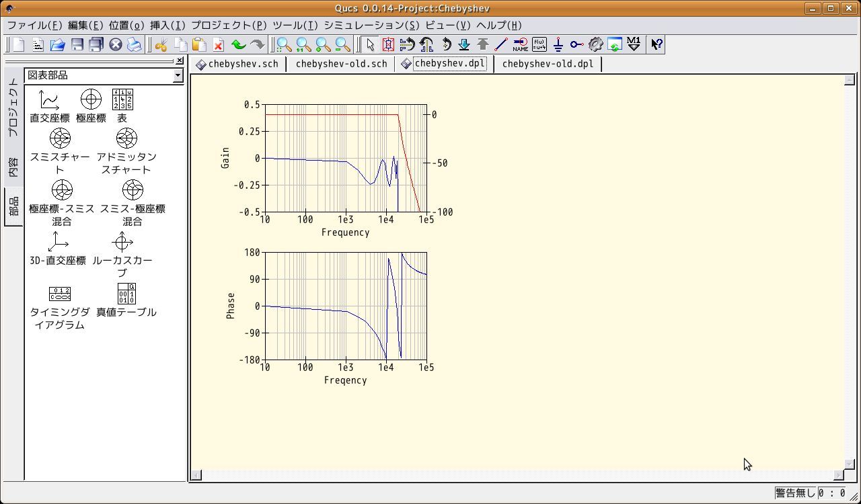The height and width of the screenshot is (504, 861).
Task: Open the 図表部品 category dropdown
Action: tap(178, 75)
